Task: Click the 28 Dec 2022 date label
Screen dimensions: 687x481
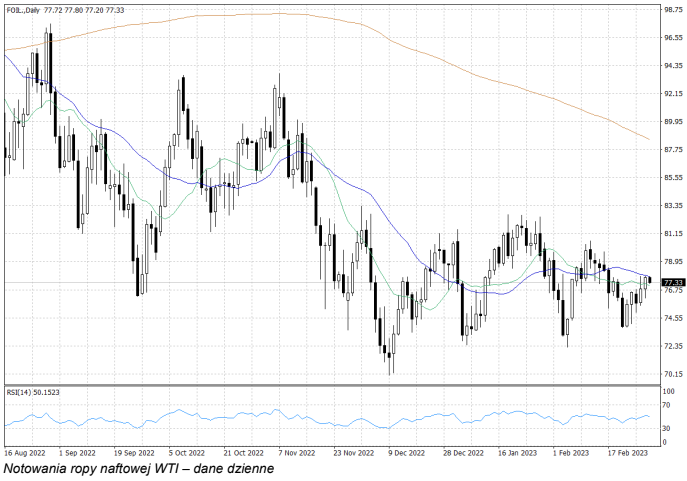Action: coord(460,451)
